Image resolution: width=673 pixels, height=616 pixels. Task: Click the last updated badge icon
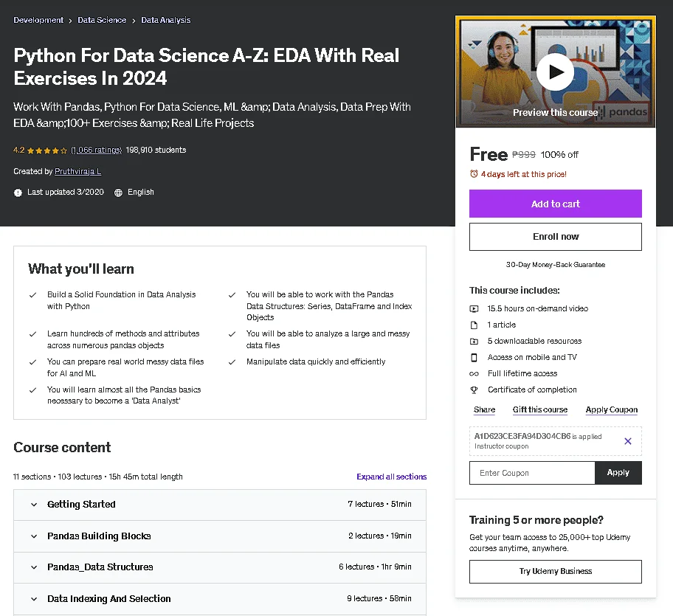coord(18,193)
